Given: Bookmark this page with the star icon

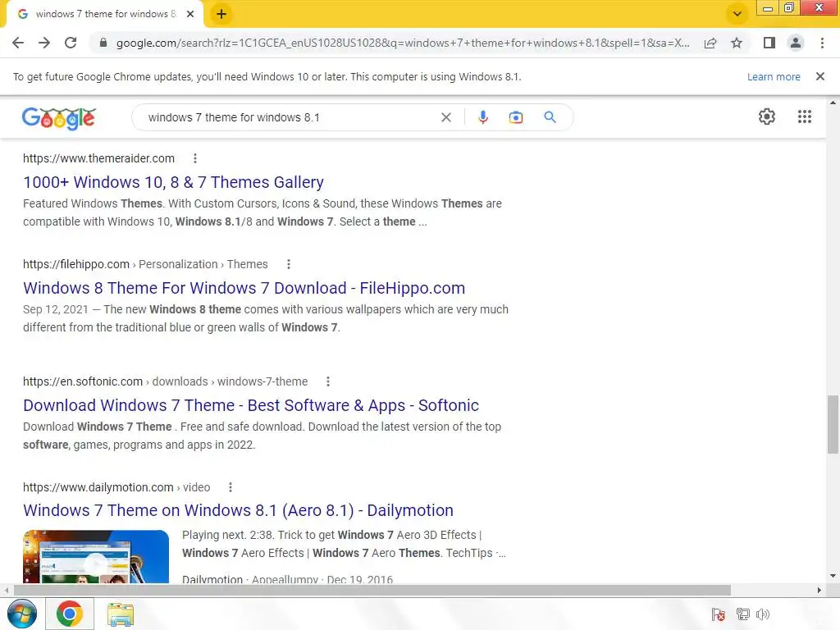Looking at the screenshot, I should (x=737, y=43).
